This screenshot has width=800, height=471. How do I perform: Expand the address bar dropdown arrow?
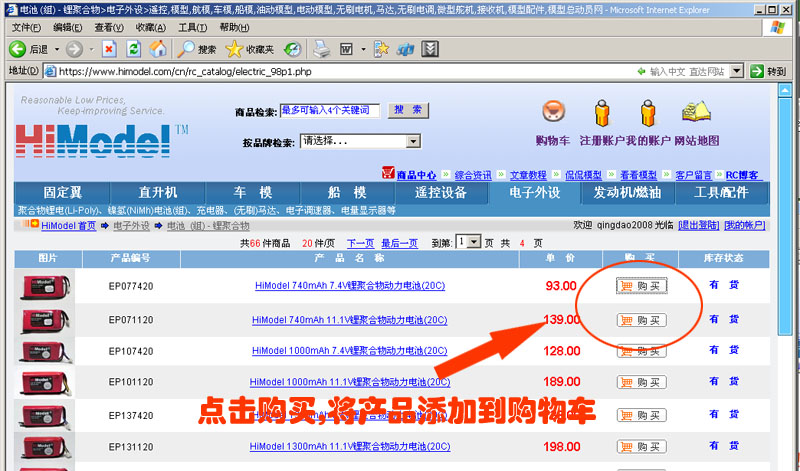(x=736, y=71)
